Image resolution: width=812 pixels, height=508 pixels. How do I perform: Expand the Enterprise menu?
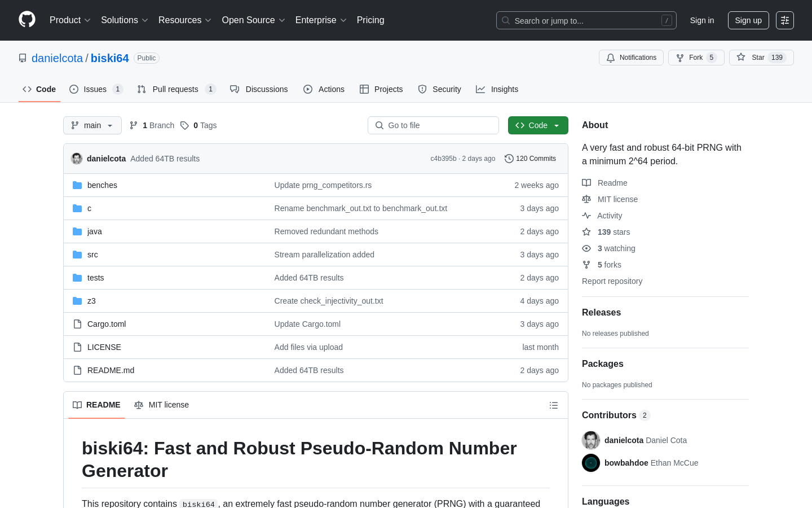click(x=321, y=20)
